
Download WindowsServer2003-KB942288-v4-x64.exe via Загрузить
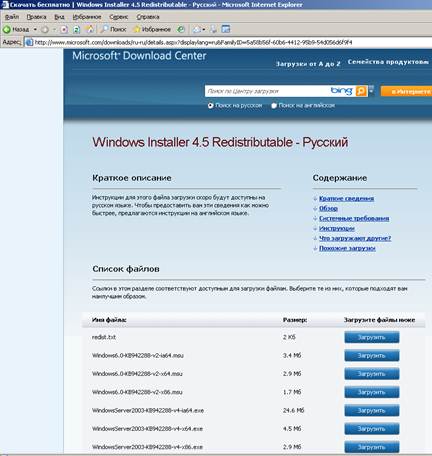click(372, 429)
